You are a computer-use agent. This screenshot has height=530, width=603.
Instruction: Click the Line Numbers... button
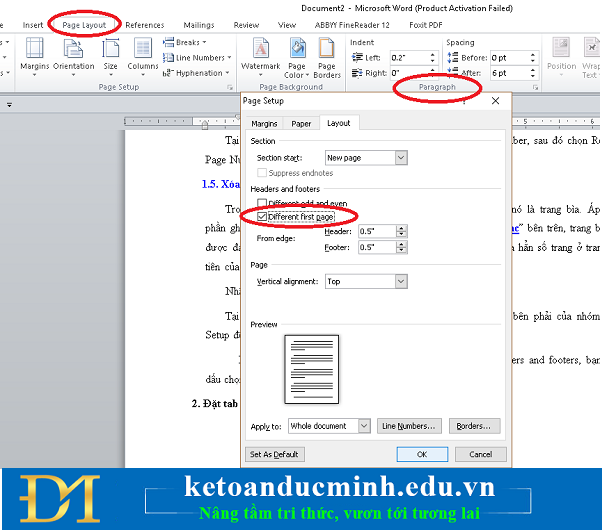[409, 426]
